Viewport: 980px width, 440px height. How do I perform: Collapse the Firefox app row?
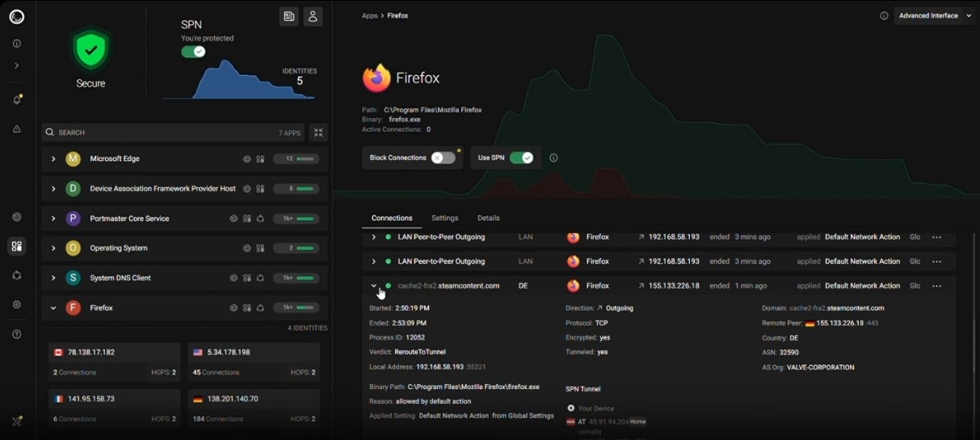pyautogui.click(x=53, y=308)
